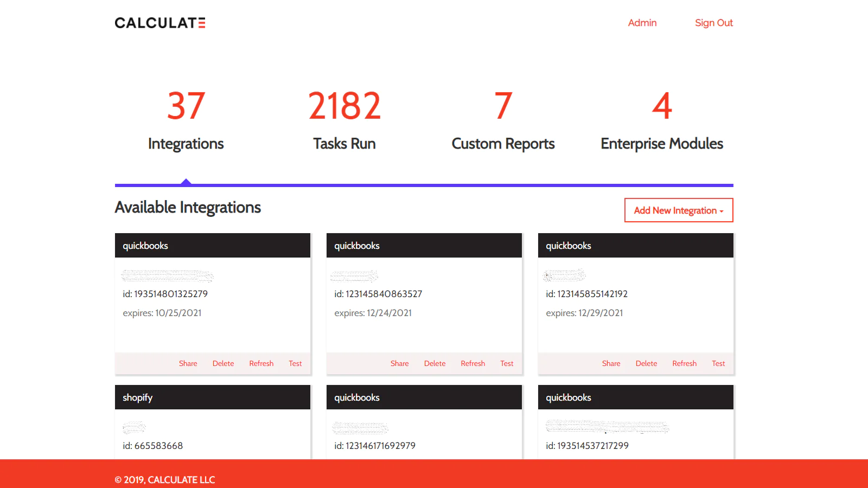Screen dimensions: 868x488
Task: Click the Available Integrations heading
Action: (x=188, y=207)
